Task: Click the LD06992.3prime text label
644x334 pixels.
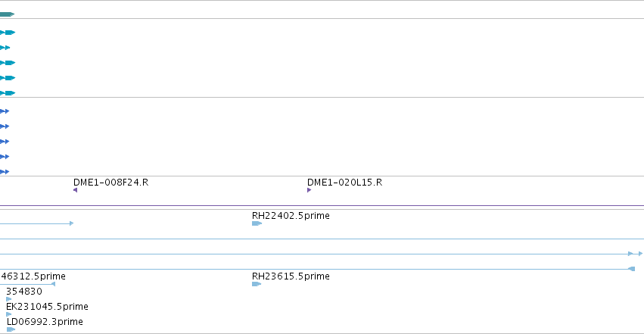Action: 45,322
